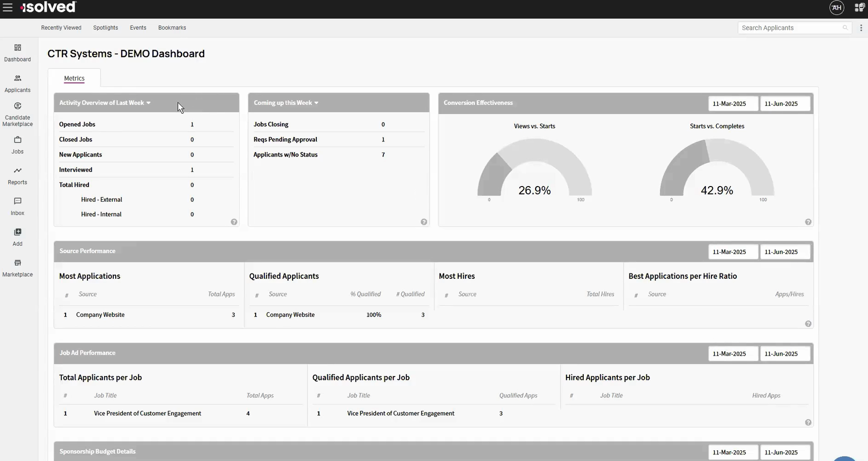Click the Spotlights link
868x461 pixels.
105,28
